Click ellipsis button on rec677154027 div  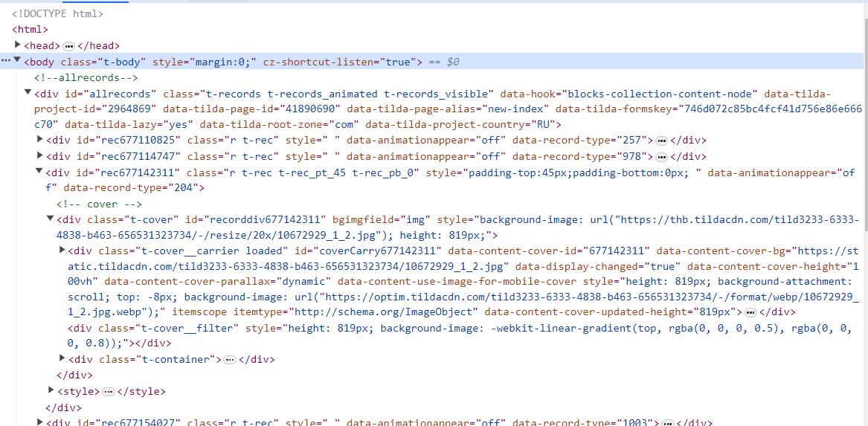(667, 422)
